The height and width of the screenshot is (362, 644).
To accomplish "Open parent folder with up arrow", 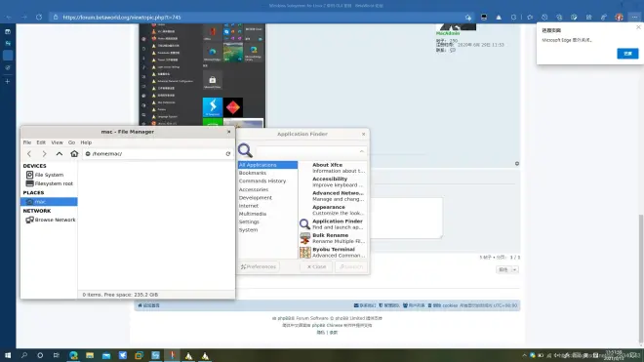I will pyautogui.click(x=60, y=153).
